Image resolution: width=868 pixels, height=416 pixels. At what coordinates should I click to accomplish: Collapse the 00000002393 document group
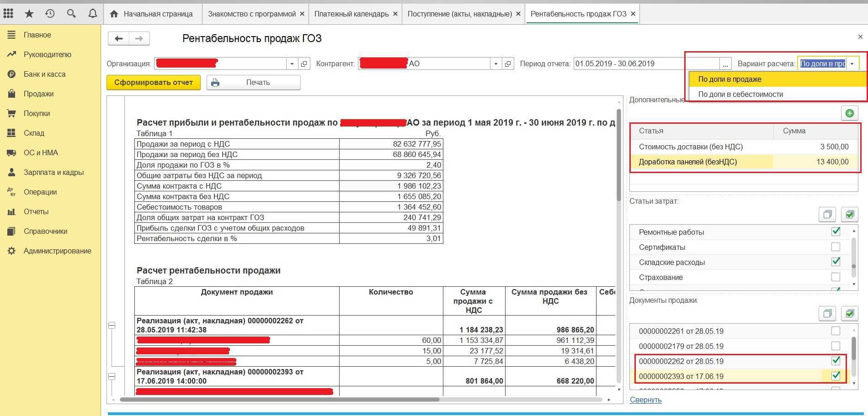[112, 376]
